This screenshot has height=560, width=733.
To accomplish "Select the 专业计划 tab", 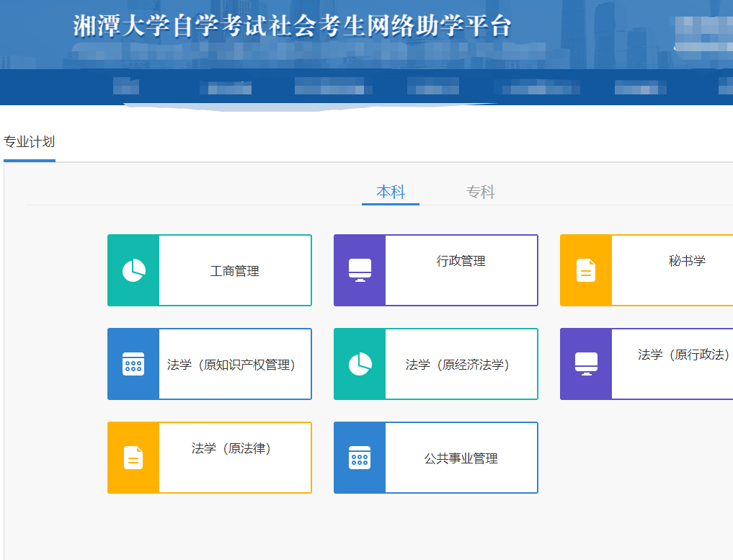I will [29, 142].
